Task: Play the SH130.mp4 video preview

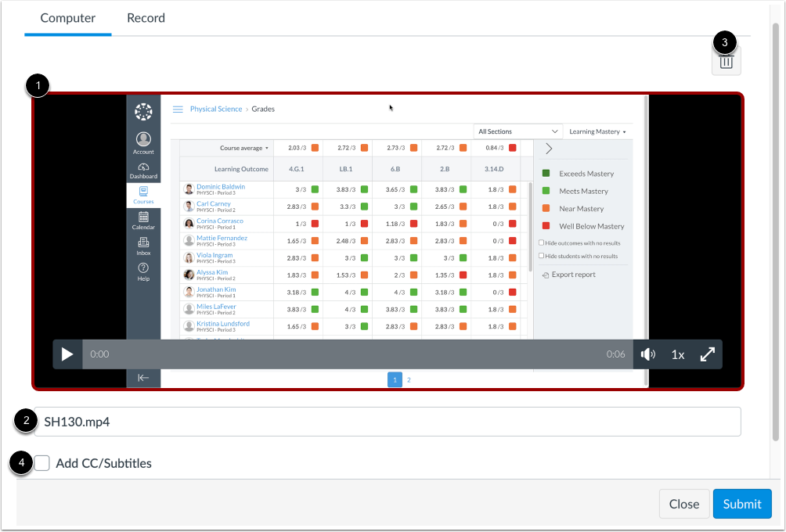Action: (67, 354)
